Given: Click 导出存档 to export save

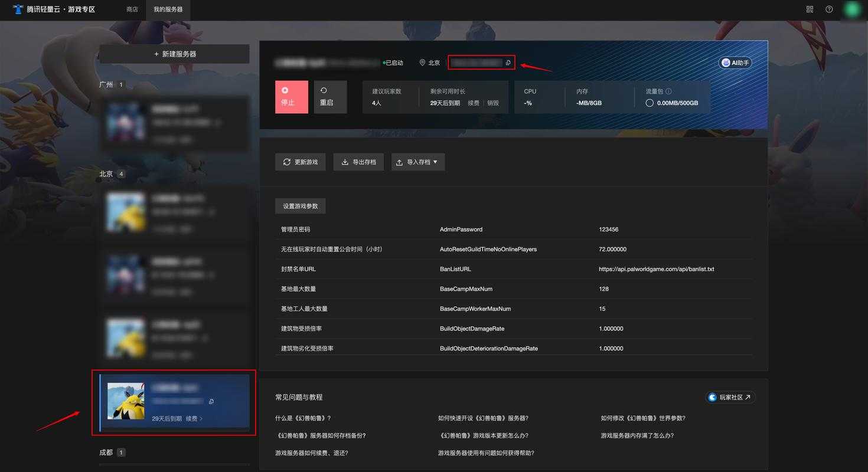Looking at the screenshot, I should (x=358, y=162).
